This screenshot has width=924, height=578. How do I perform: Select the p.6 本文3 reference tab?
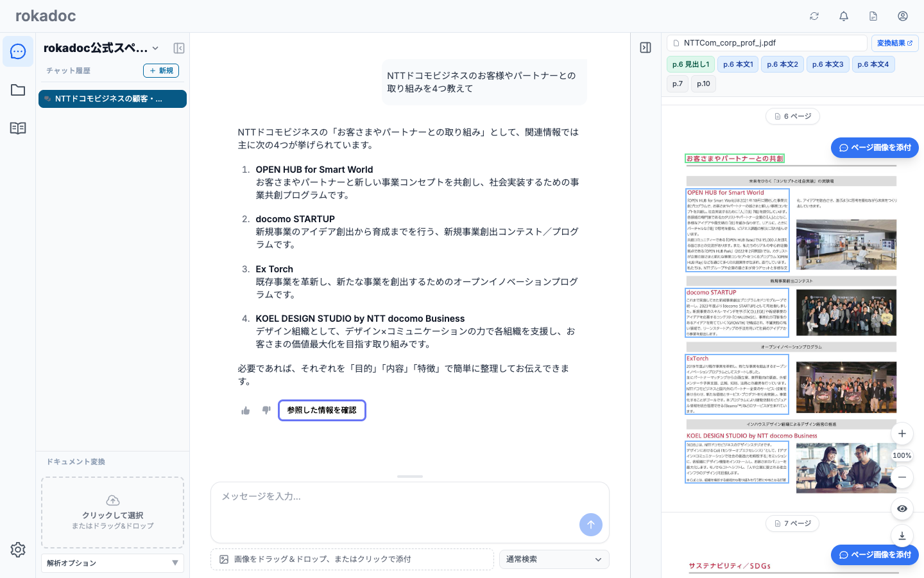[828, 64]
